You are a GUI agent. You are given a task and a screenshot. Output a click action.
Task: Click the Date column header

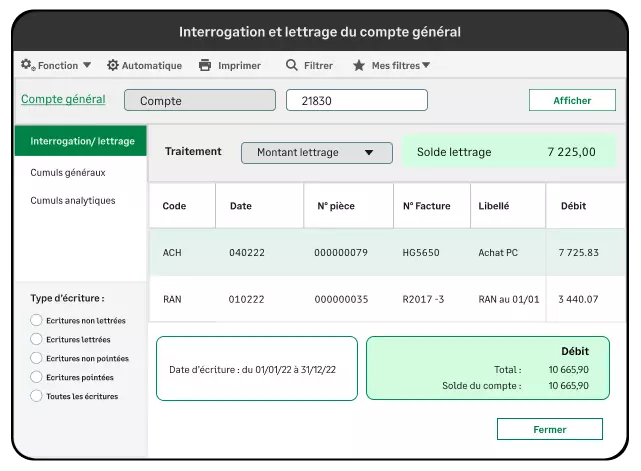click(x=260, y=206)
